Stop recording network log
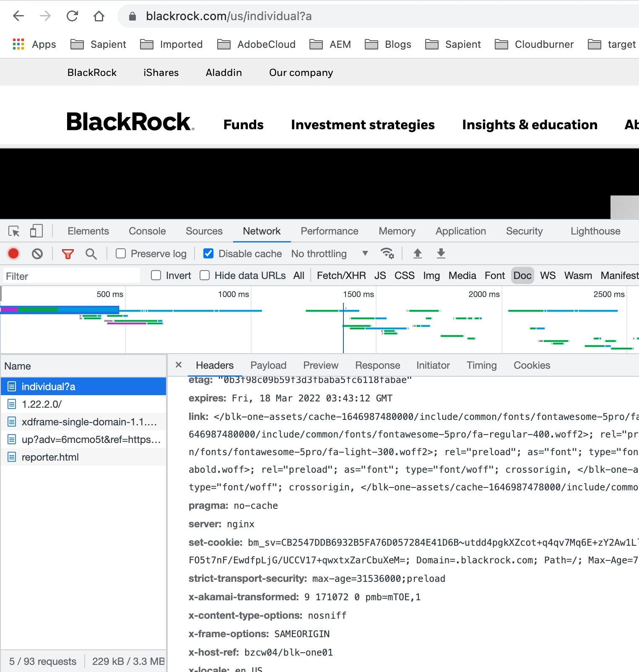The height and width of the screenshot is (672, 639). coord(13,253)
